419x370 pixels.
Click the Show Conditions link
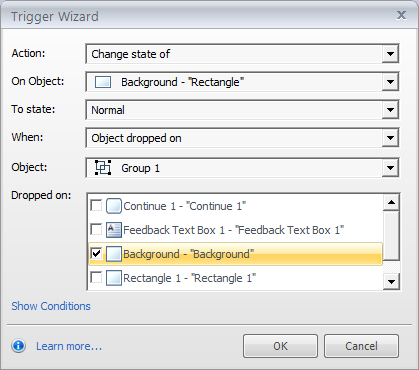pyautogui.click(x=51, y=306)
